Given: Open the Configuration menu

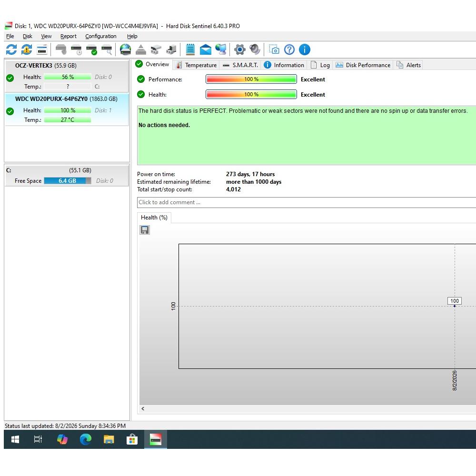Looking at the screenshot, I should (x=101, y=36).
